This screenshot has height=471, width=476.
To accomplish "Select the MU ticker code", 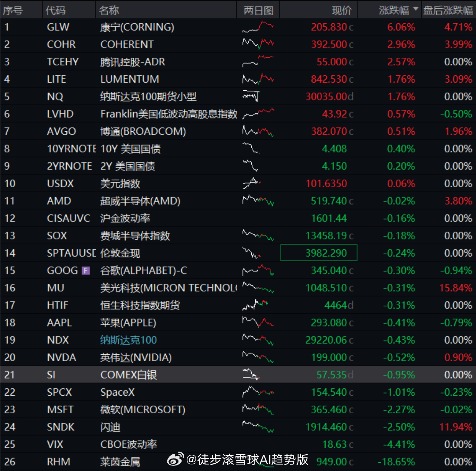I will tap(56, 288).
